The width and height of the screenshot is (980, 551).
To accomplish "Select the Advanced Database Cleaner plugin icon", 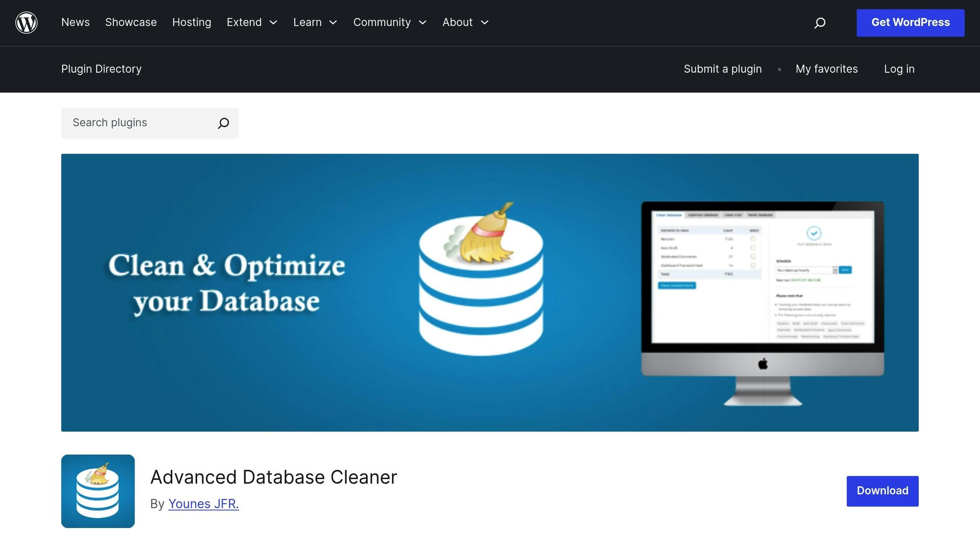I will click(x=98, y=491).
